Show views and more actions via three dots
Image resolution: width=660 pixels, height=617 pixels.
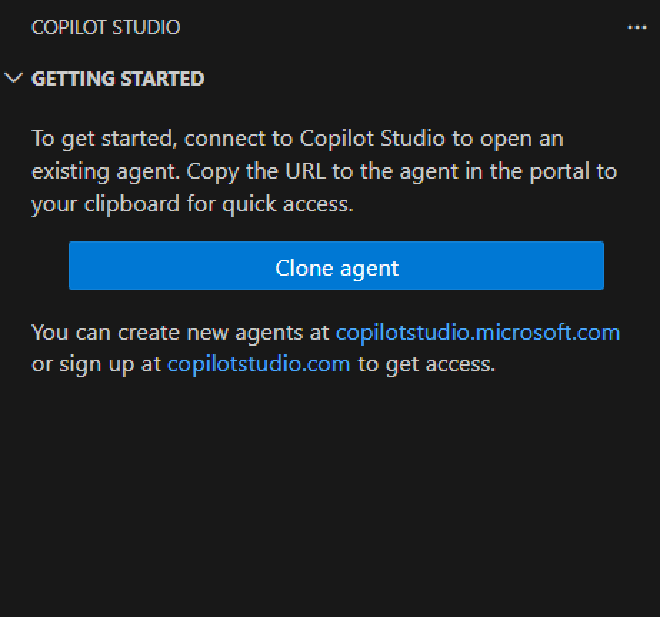pos(637,28)
